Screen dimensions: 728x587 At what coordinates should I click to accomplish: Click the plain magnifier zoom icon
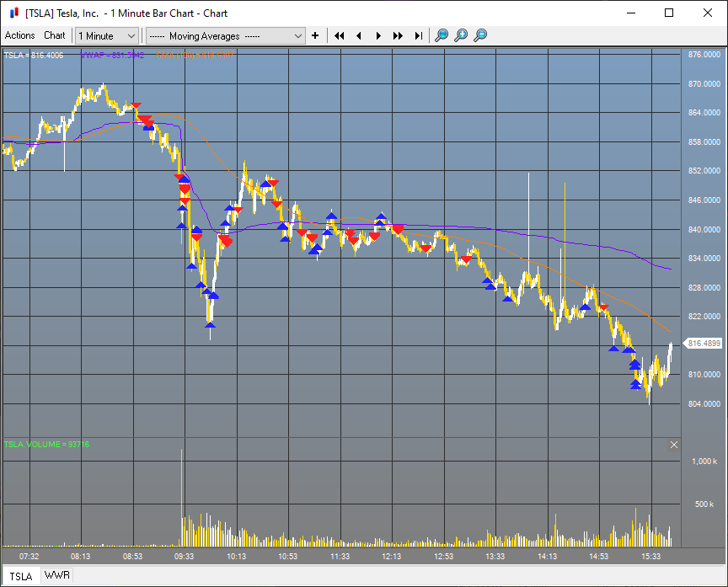442,35
